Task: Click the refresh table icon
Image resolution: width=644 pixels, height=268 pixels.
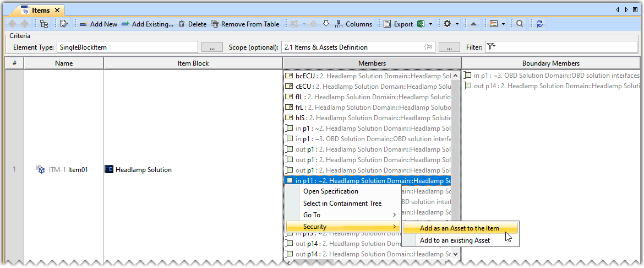Action: click(540, 24)
